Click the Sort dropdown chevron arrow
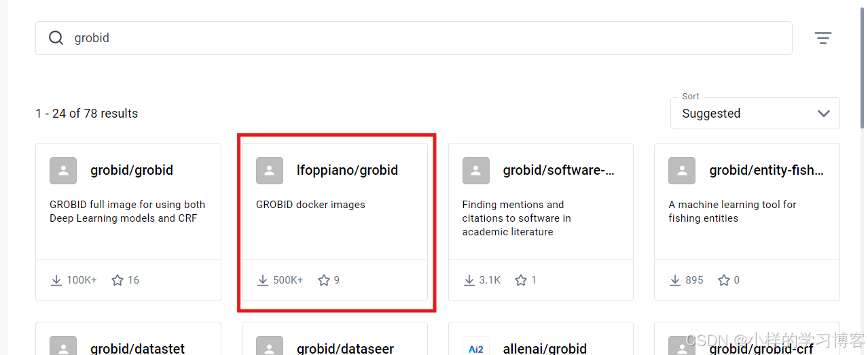 (x=824, y=114)
